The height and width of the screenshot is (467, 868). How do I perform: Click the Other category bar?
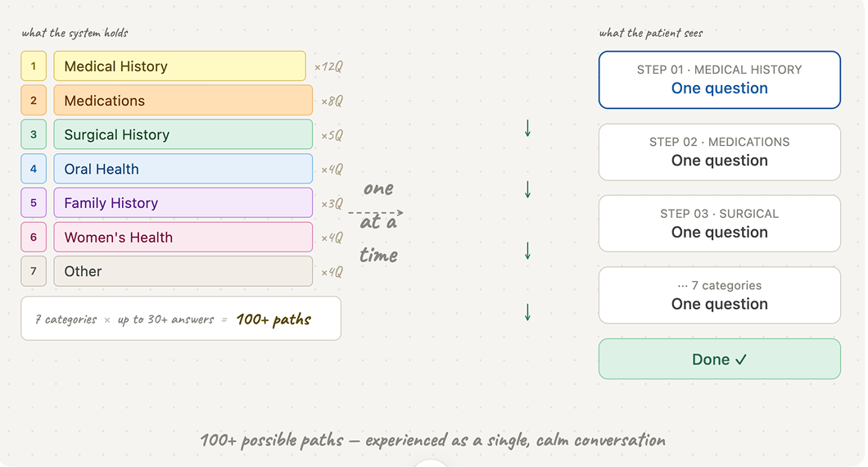point(183,271)
